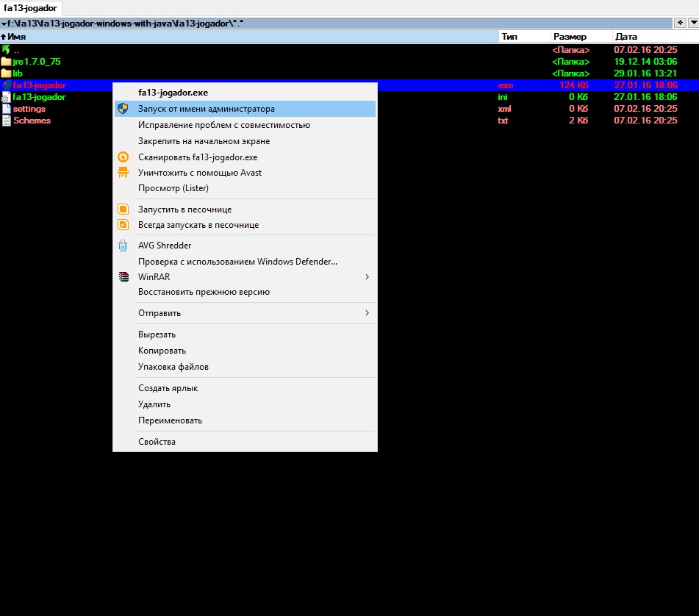Choose Копировать from context menu
This screenshot has height=616, width=699.
click(x=245, y=351)
